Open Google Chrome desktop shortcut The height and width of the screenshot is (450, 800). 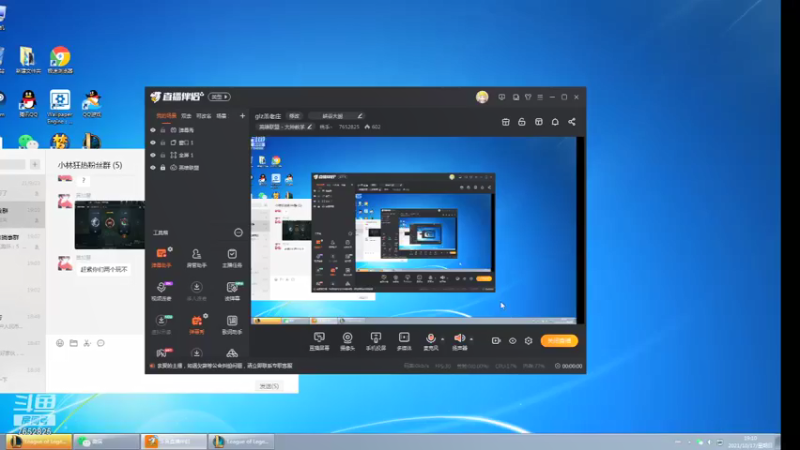tap(60, 60)
